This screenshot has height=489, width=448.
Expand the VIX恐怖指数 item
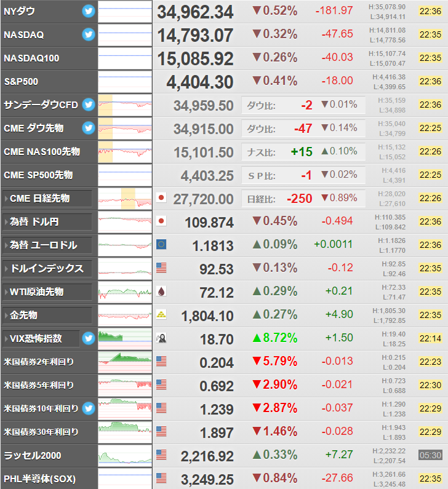[x=41, y=339]
